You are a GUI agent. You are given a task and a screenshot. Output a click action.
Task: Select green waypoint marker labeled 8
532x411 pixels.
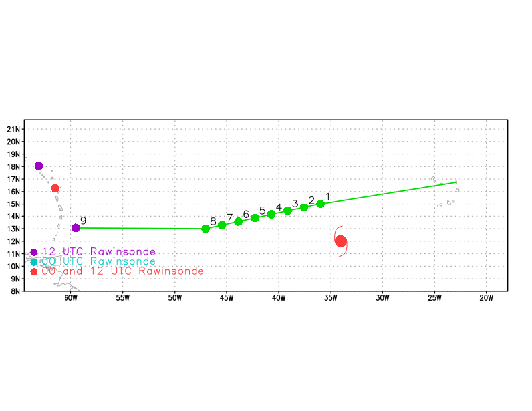point(205,229)
